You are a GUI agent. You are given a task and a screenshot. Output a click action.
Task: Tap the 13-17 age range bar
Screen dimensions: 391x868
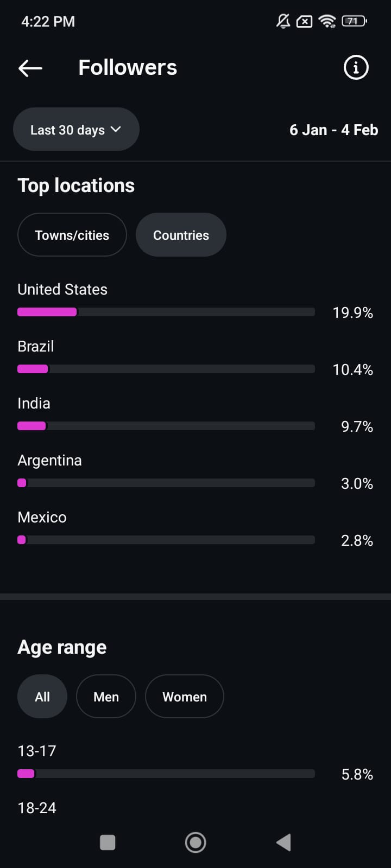[x=166, y=774]
